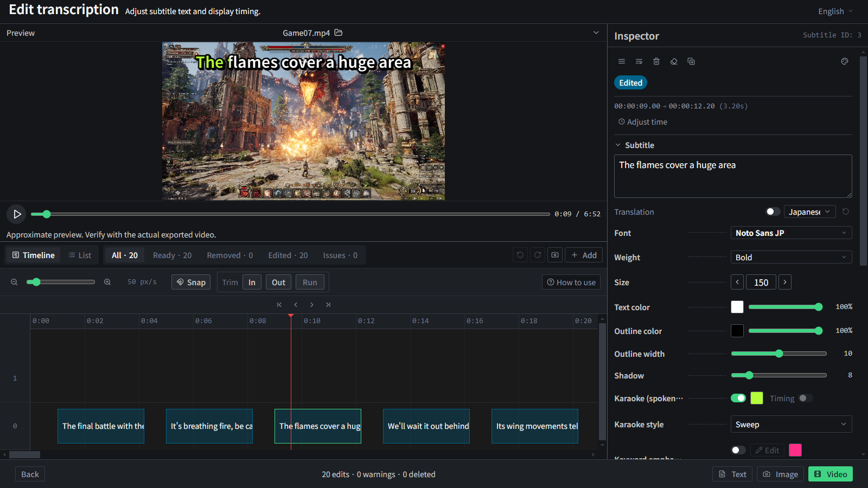
Task: Open the Sweep karaoke style dropdown
Action: [792, 424]
